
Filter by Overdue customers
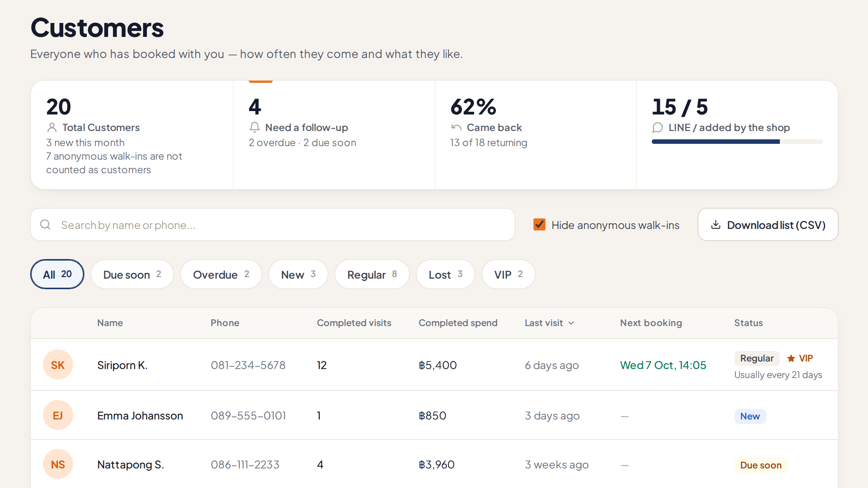pyautogui.click(x=221, y=274)
